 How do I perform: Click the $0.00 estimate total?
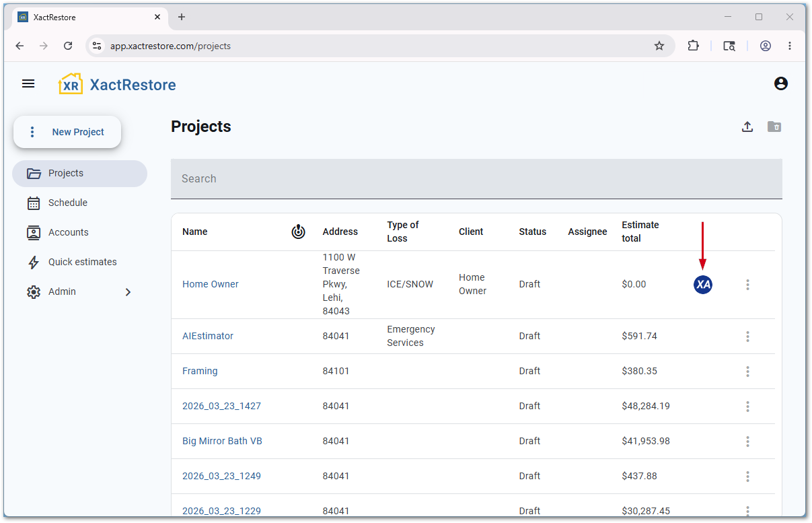pyautogui.click(x=634, y=284)
